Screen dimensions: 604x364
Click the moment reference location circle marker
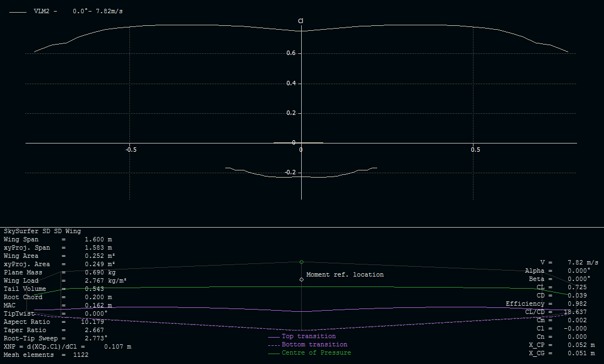(x=301, y=279)
